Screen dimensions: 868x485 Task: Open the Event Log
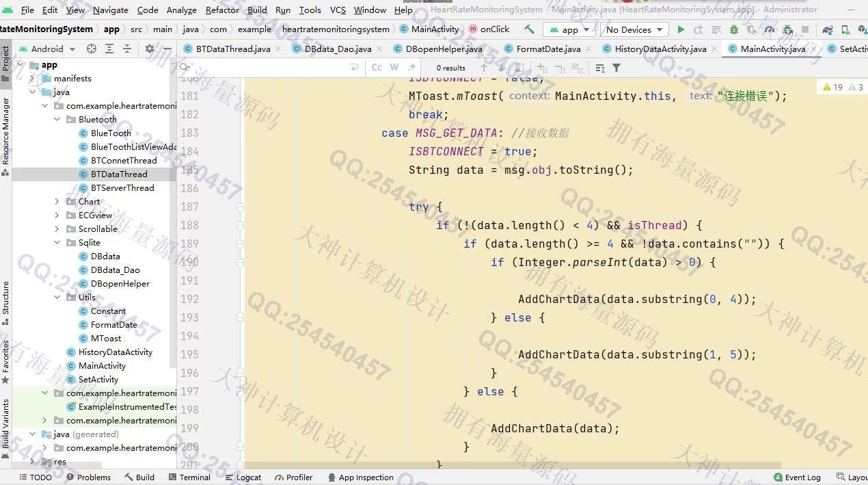pyautogui.click(x=797, y=477)
